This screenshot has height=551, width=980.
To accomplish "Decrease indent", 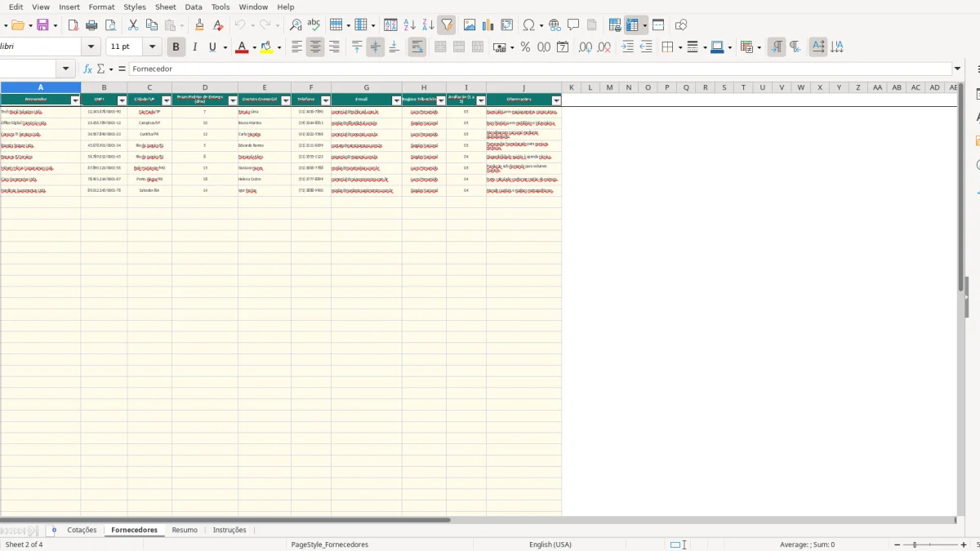I will (x=646, y=47).
